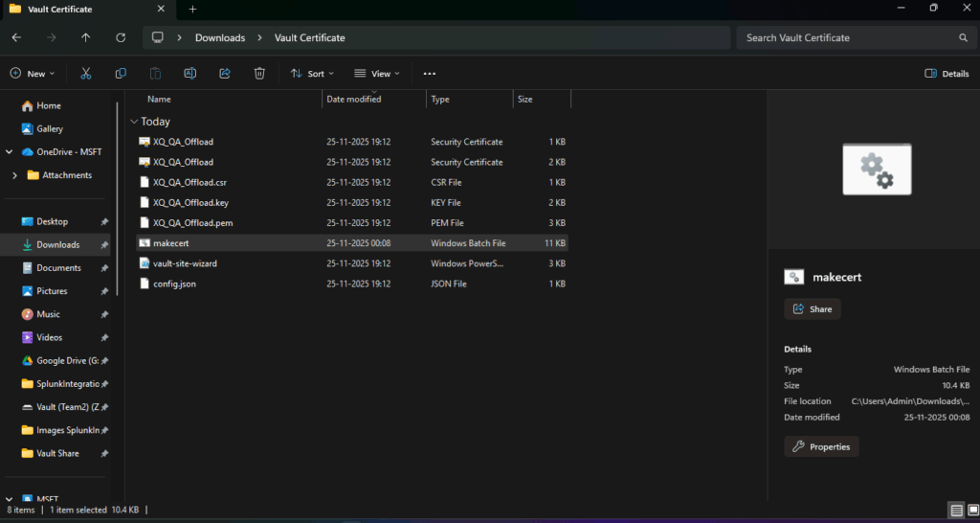Open the See more ellipsis menu
This screenshot has height=523, width=980.
[429, 74]
